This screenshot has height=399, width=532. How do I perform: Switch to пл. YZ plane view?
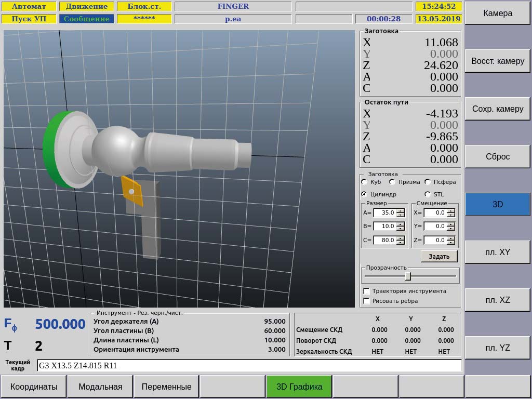pyautogui.click(x=497, y=348)
